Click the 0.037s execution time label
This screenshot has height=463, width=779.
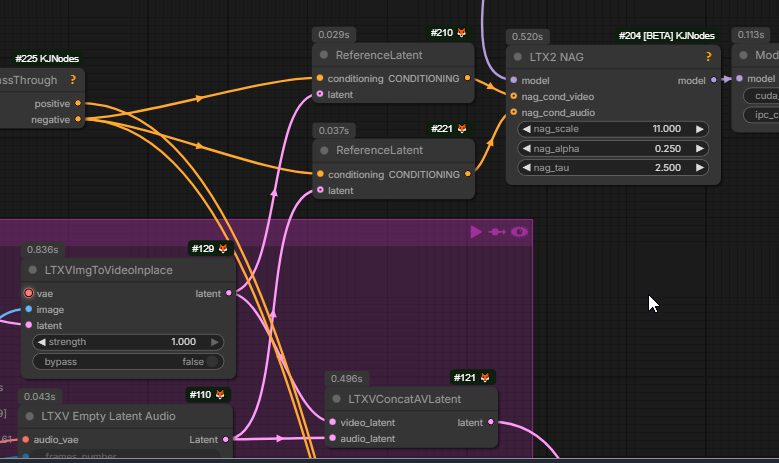click(x=334, y=131)
